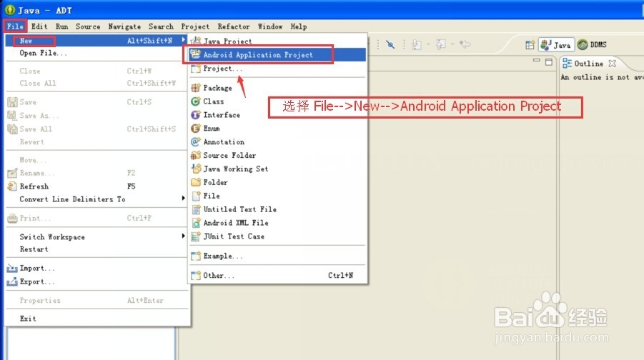Expand Switch Workspace submenu arrow
This screenshot has height=360, width=644.
tap(183, 236)
